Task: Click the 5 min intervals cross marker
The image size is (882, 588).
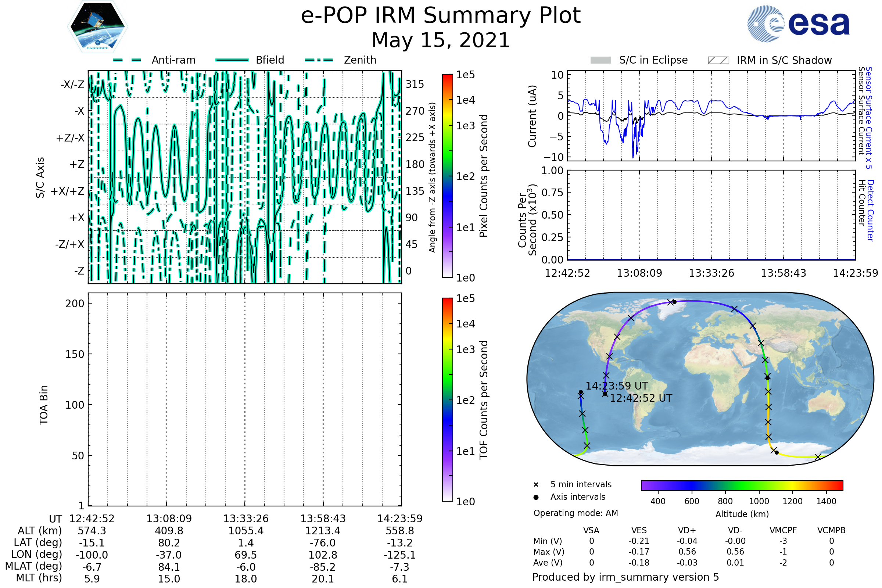Action: [x=536, y=485]
